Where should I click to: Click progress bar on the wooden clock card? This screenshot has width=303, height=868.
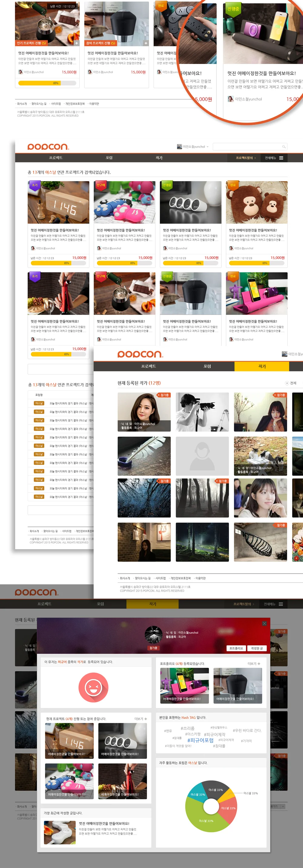click(58, 263)
